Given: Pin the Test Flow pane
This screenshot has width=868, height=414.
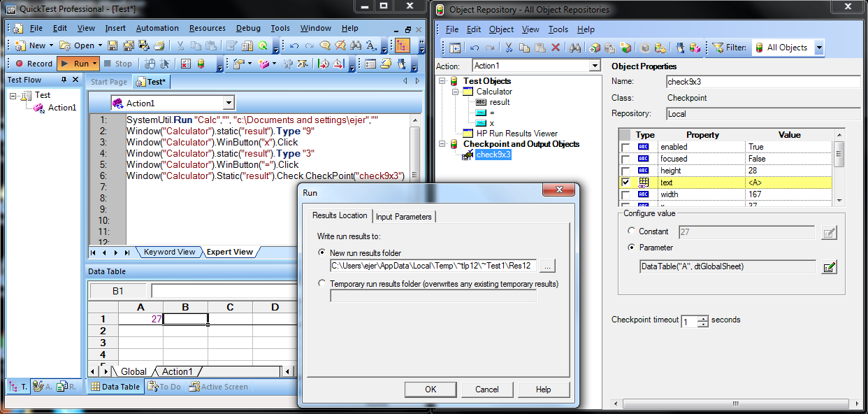Looking at the screenshot, I should 64,80.
